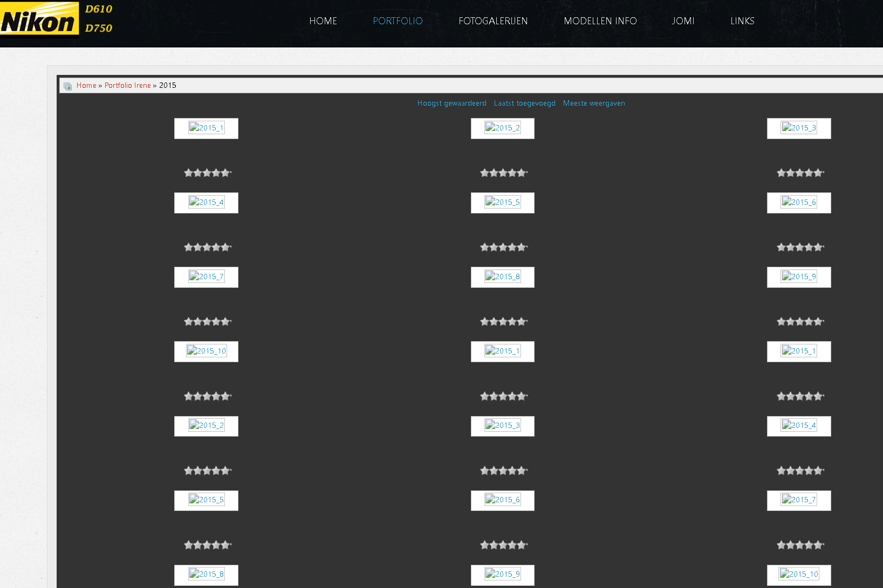Rate stars under third-row 2015_9 thumbnail

(x=800, y=322)
